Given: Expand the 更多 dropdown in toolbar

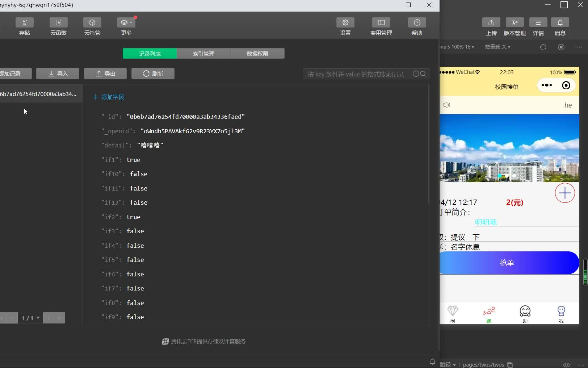Looking at the screenshot, I should tap(126, 26).
